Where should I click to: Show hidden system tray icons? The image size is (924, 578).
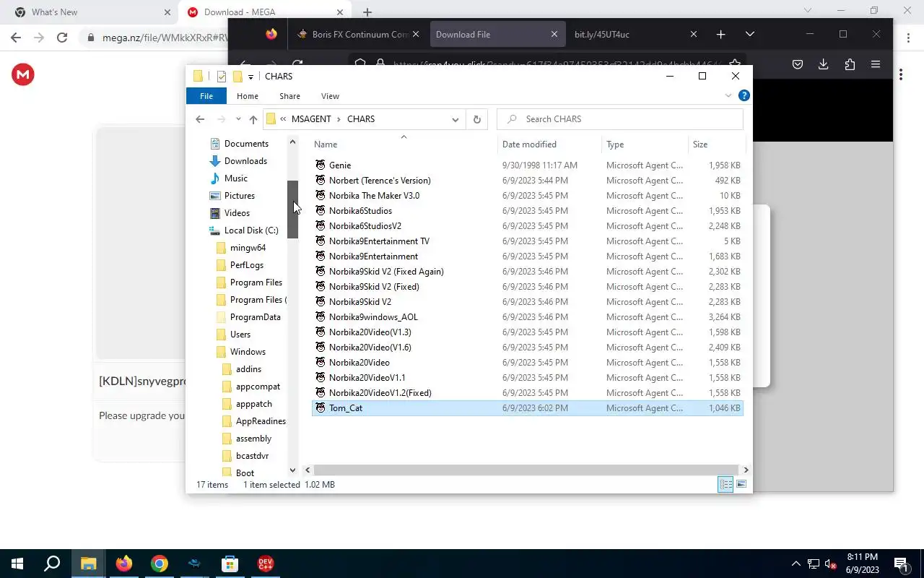[x=796, y=564]
